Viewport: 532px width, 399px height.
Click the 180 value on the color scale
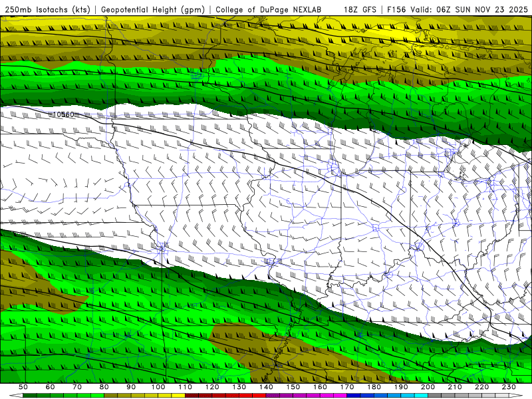374,387
